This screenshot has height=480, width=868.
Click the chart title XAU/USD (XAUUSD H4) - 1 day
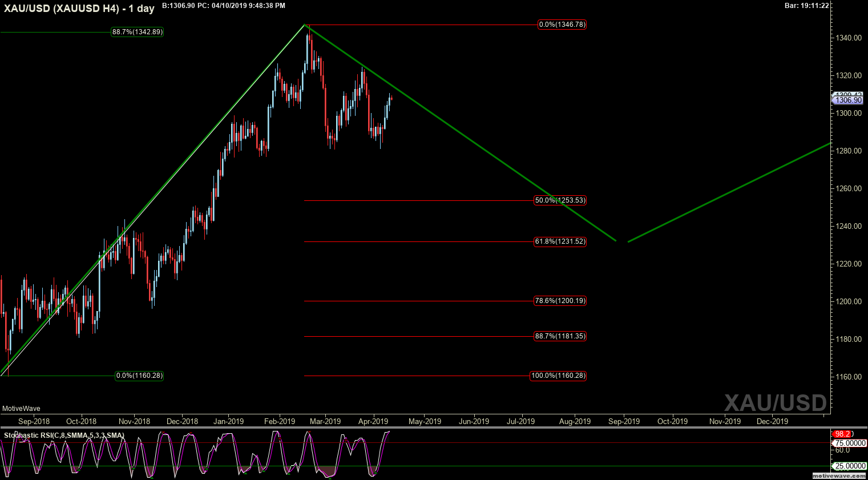click(x=79, y=9)
